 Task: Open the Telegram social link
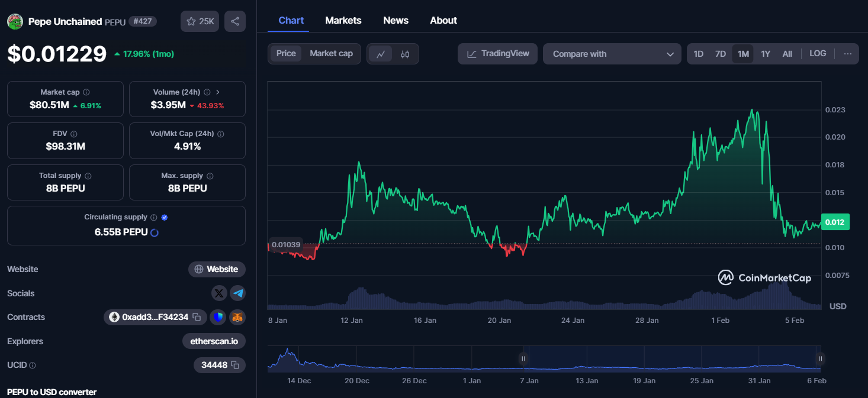pos(237,293)
